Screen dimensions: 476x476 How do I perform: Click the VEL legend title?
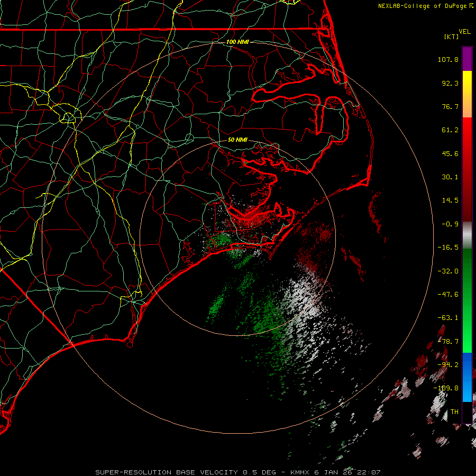coord(464,32)
